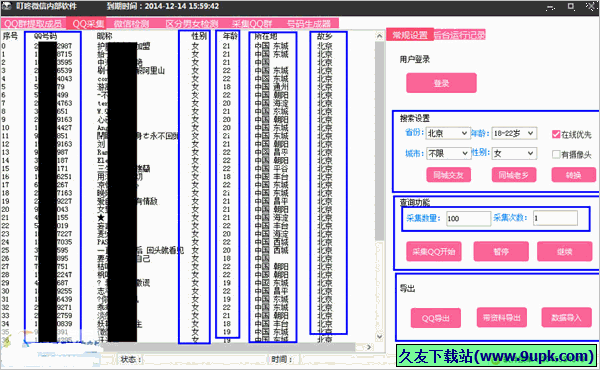Screen dimensions: 600x370
Task: Open the 城市 dropdown showing 不限
Action: [448, 153]
